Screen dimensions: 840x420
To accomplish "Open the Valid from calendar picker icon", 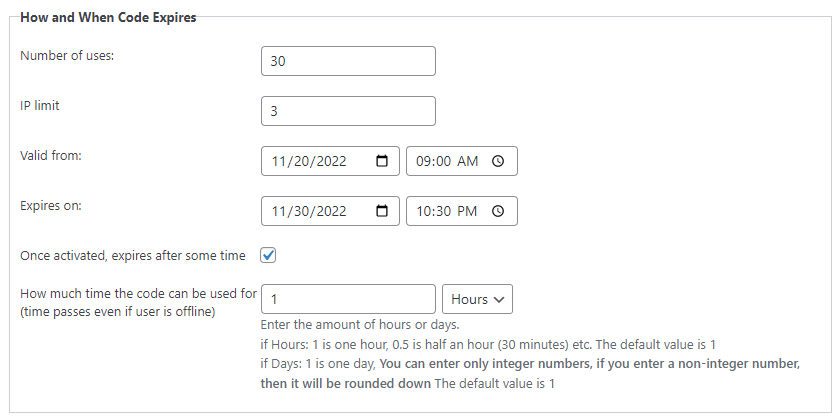I will pyautogui.click(x=381, y=161).
